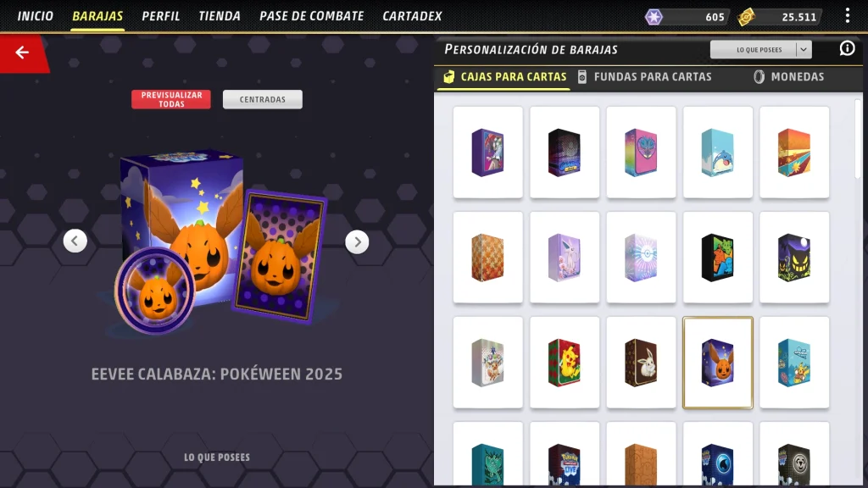Open the info icon in Personalización header
This screenshot has width=868, height=488.
tap(847, 48)
